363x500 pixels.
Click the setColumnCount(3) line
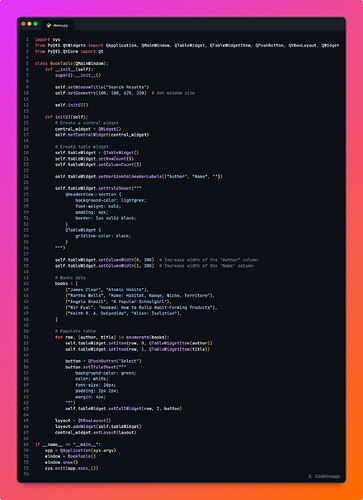(98, 165)
